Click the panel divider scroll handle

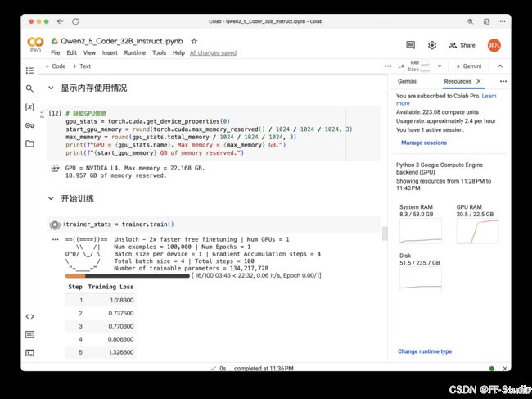[385, 234]
